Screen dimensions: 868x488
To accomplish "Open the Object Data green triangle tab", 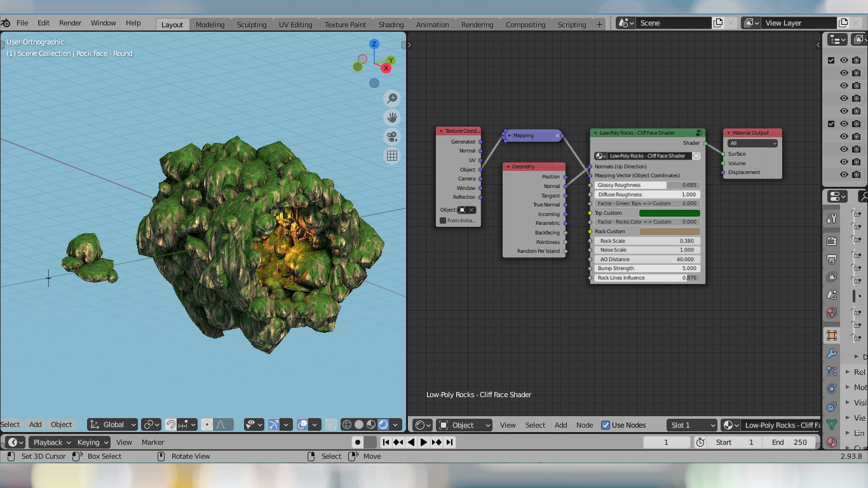I will click(832, 424).
